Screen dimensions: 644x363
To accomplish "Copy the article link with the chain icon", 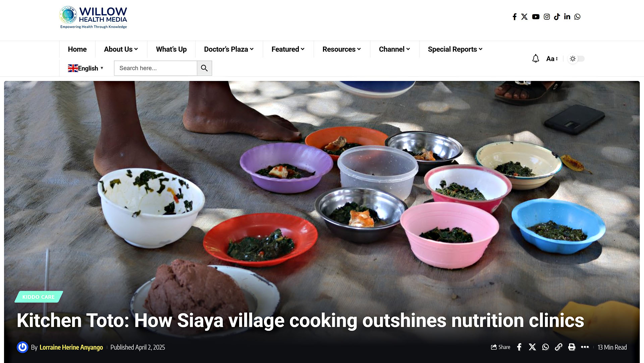I will [558, 347].
